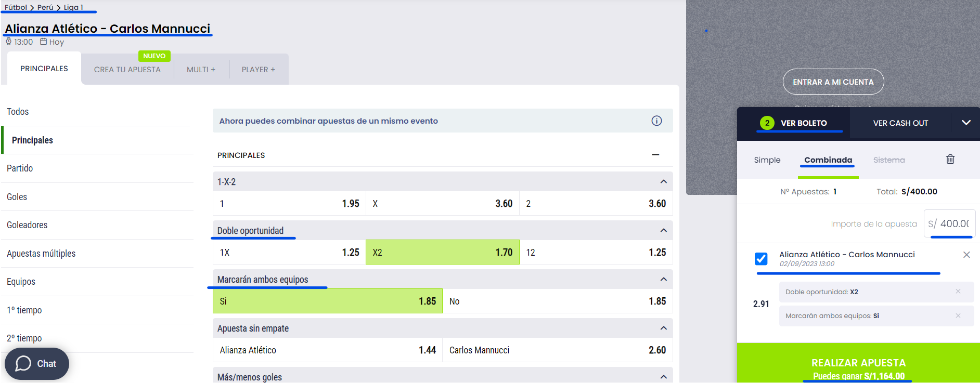This screenshot has height=383, width=980.
Task: Click the info icon in combine bets banner
Action: pyautogui.click(x=656, y=121)
